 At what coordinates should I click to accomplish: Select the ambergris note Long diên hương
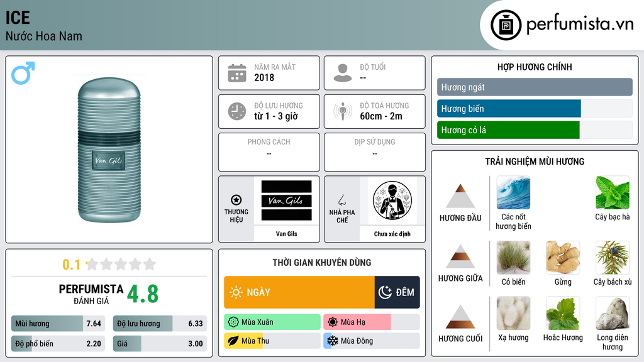613,313
